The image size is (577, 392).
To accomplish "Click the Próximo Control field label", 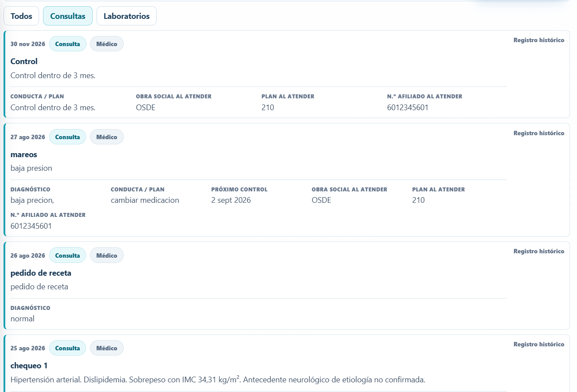I will 239,190.
